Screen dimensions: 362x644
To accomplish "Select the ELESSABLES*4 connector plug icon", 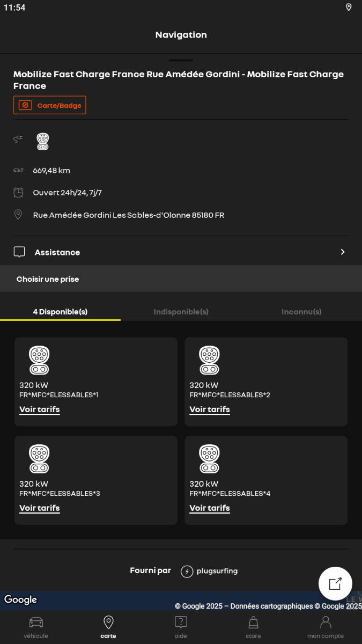I will [209, 459].
